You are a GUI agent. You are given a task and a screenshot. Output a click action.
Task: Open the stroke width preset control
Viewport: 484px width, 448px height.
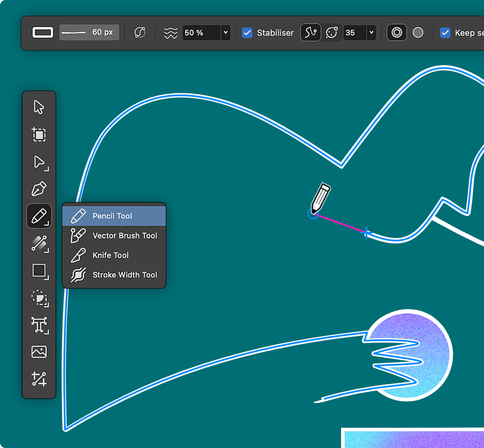pos(89,32)
